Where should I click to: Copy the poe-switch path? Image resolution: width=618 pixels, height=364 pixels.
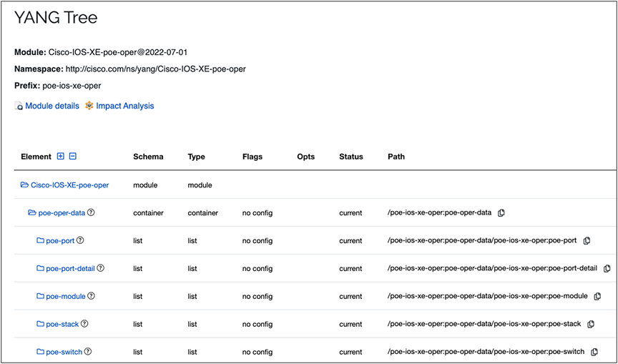coord(594,351)
